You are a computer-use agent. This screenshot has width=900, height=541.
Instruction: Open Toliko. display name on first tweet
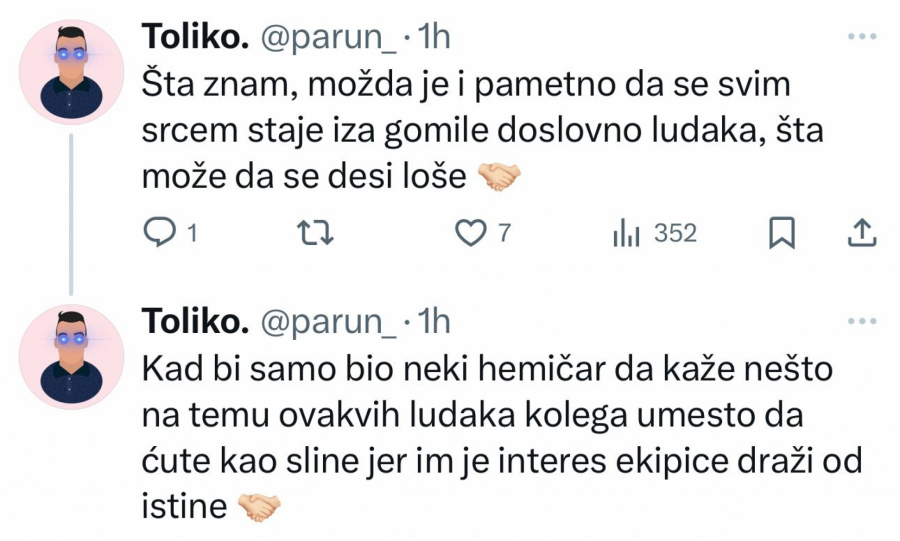pos(195,37)
